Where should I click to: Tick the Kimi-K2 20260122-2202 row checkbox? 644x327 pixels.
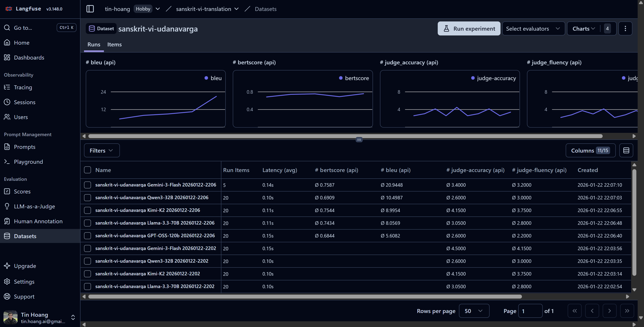[87, 274]
